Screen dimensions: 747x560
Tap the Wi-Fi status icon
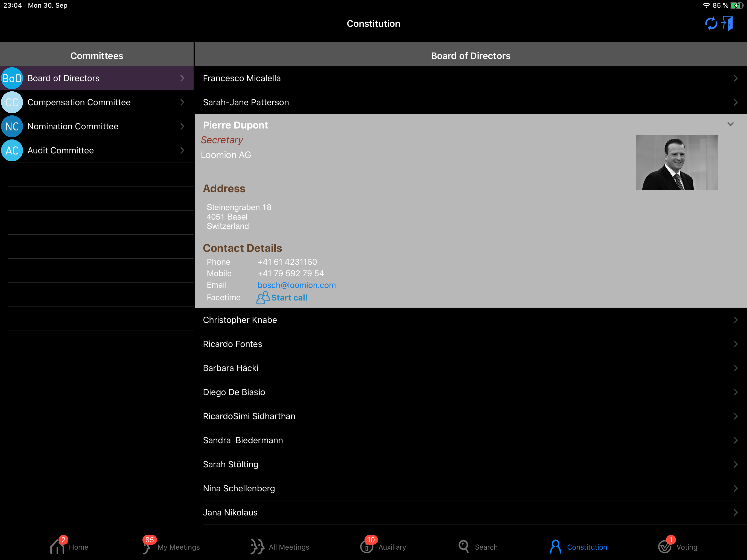[706, 5]
